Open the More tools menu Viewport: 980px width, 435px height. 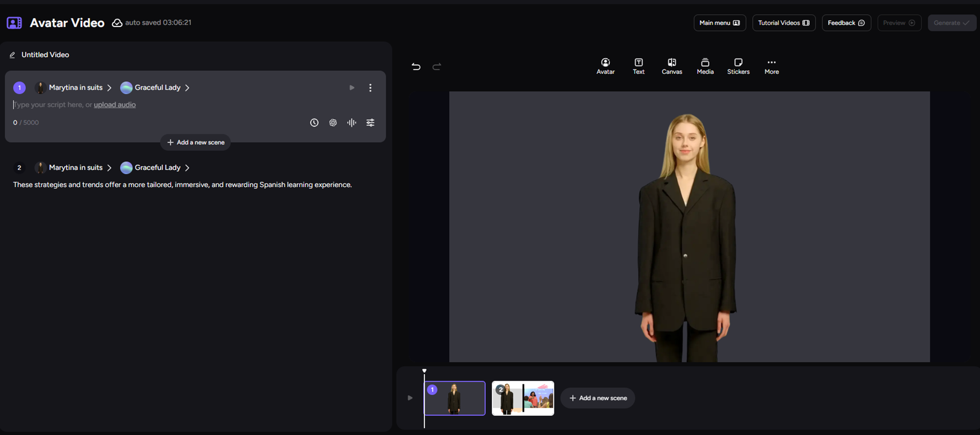pos(771,66)
